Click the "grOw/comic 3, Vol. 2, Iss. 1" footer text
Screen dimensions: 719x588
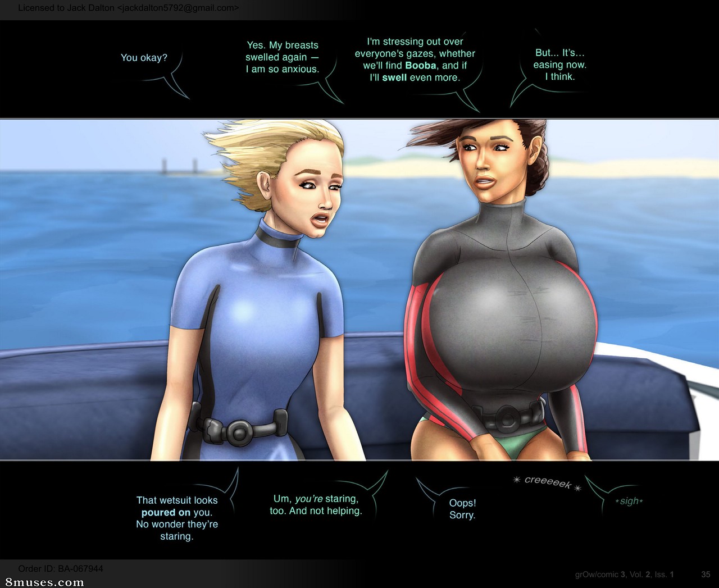pos(624,574)
